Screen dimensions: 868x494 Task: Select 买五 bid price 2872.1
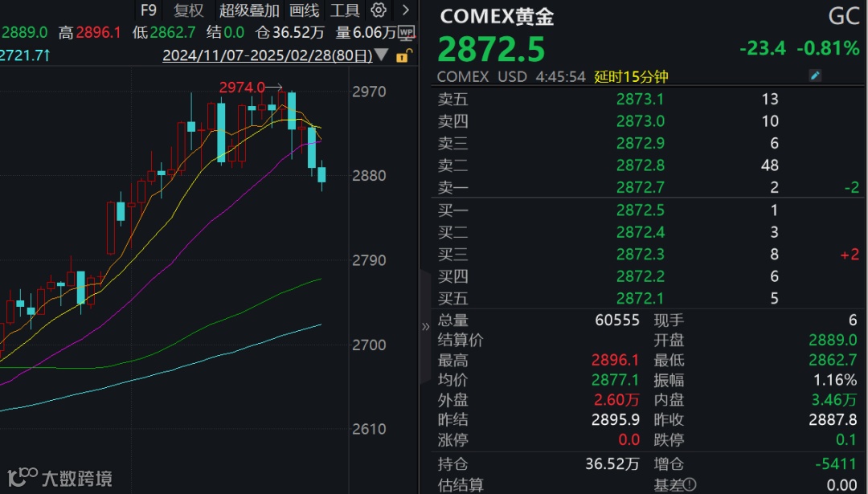(640, 299)
